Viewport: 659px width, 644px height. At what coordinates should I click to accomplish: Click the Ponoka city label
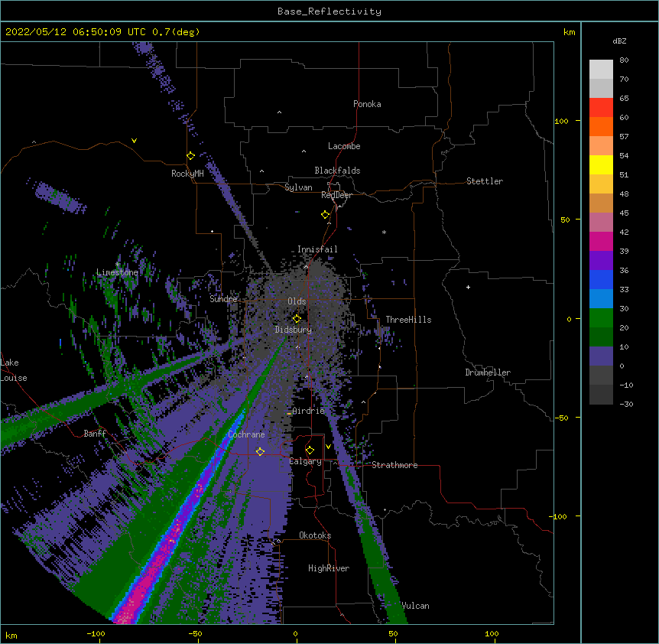click(367, 104)
